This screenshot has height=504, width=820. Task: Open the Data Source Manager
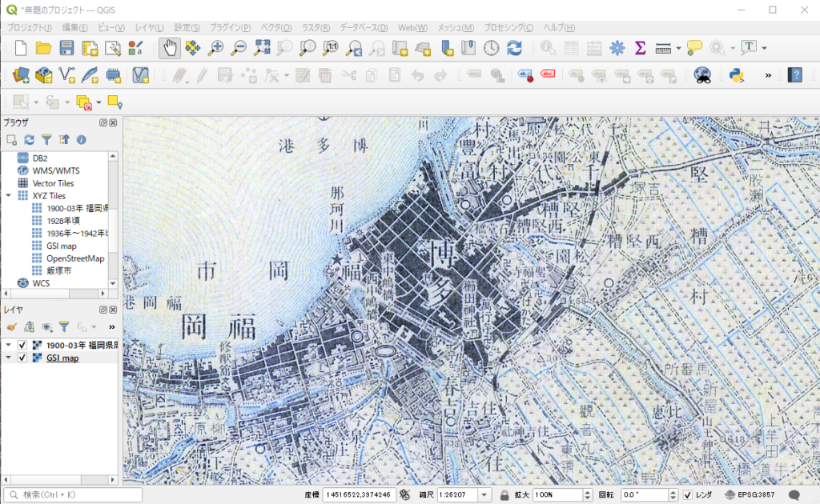(x=22, y=75)
